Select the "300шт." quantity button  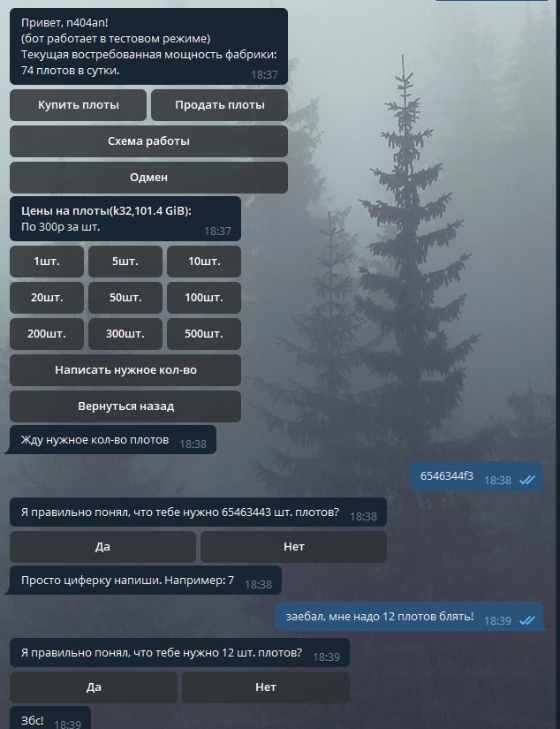coord(125,334)
